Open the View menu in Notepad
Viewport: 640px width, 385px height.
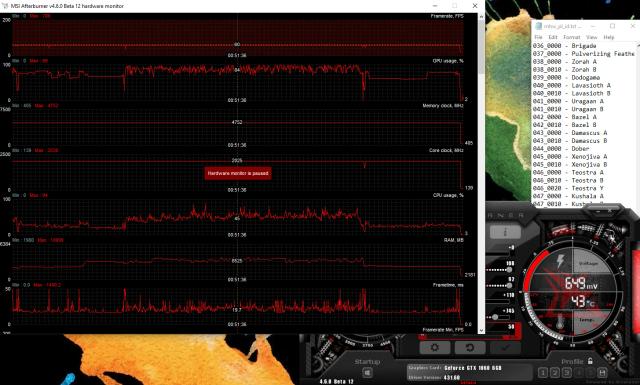(x=591, y=37)
